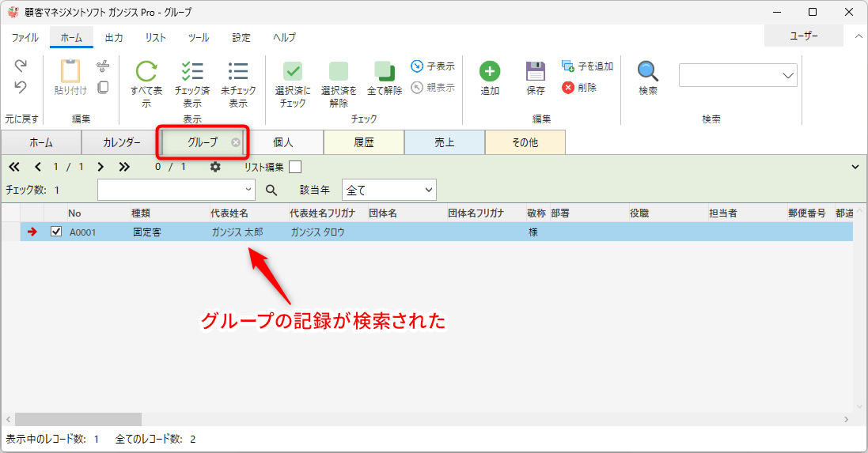868x453 pixels.
Task: Click the green 追加 plus icon
Action: click(490, 72)
